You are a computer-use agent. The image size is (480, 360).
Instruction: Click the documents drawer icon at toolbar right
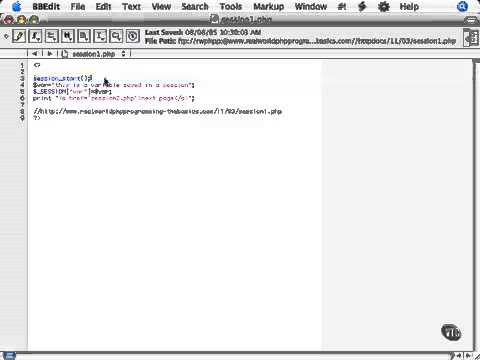pos(471,37)
